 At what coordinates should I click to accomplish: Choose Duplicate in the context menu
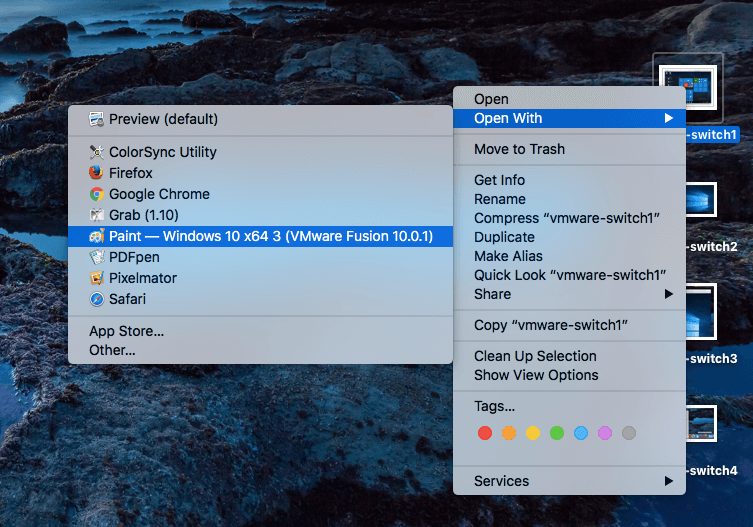(x=569, y=237)
